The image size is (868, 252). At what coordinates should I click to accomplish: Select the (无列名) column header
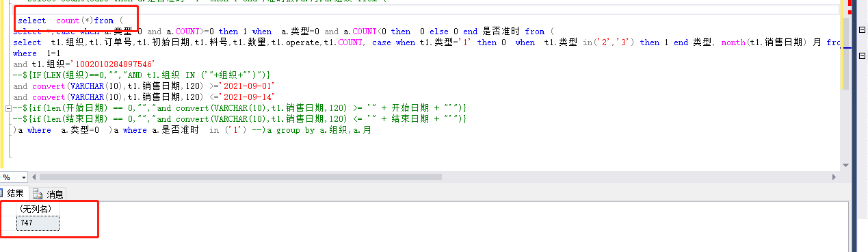38,210
